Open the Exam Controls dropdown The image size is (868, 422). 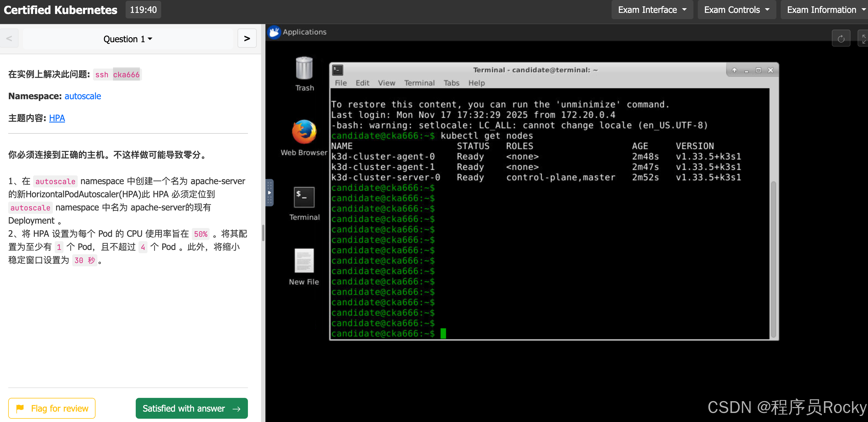click(x=736, y=10)
